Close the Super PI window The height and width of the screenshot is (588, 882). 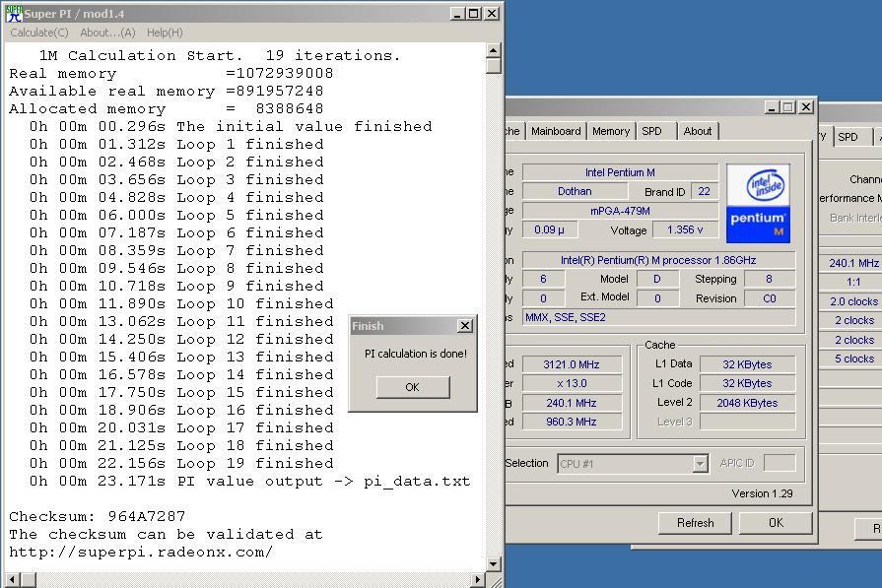click(x=492, y=14)
